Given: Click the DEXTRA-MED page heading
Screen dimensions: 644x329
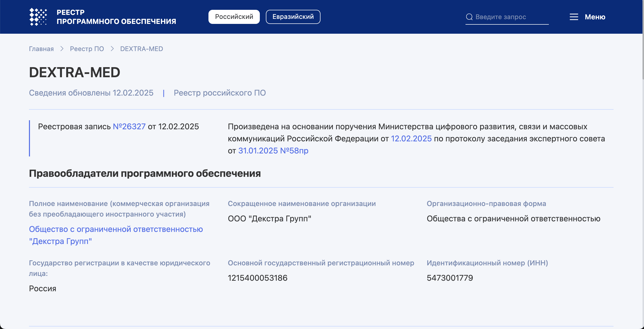Looking at the screenshot, I should 75,72.
